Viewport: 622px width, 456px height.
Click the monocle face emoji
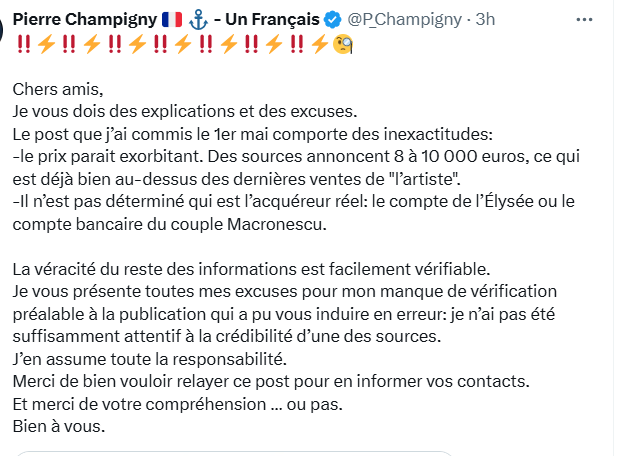pyautogui.click(x=342, y=44)
